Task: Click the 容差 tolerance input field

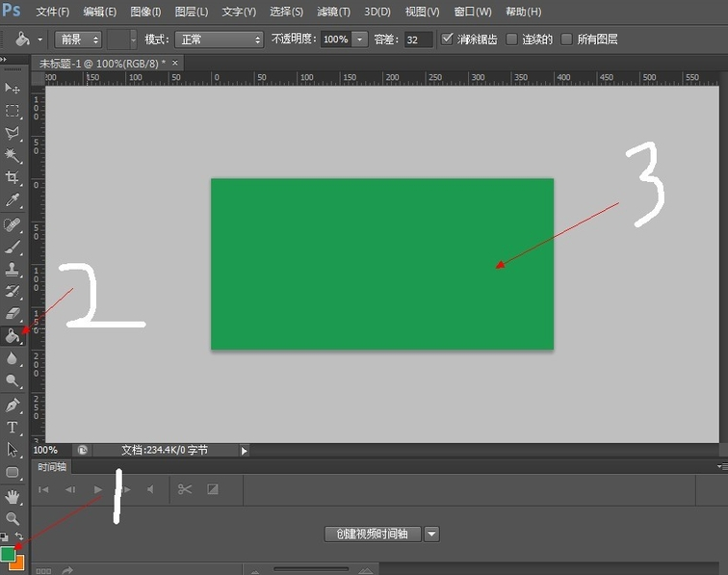Action: (418, 39)
